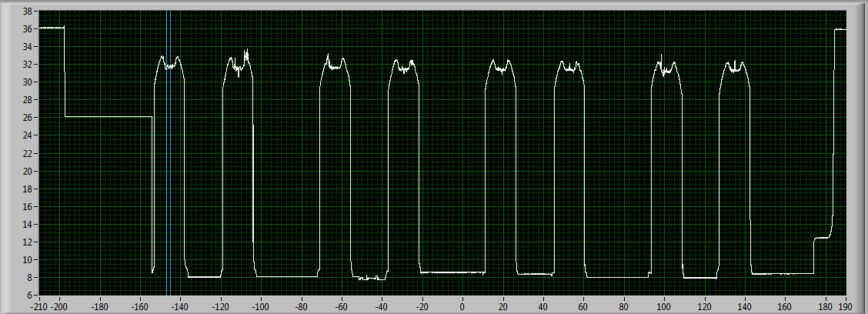
Task: Click the Y-axis value 8
Action: tap(31, 278)
